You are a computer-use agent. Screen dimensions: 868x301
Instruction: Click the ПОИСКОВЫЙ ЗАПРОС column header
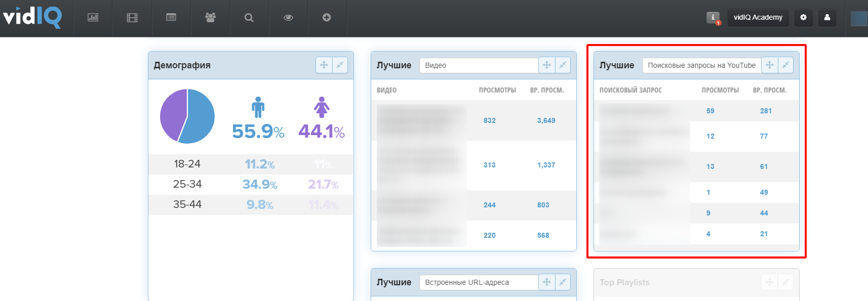(630, 90)
